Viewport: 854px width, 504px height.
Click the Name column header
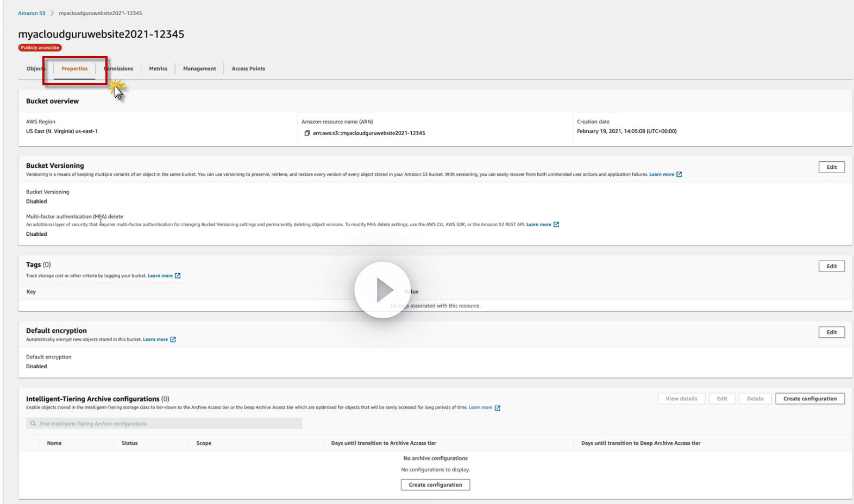pyautogui.click(x=54, y=443)
